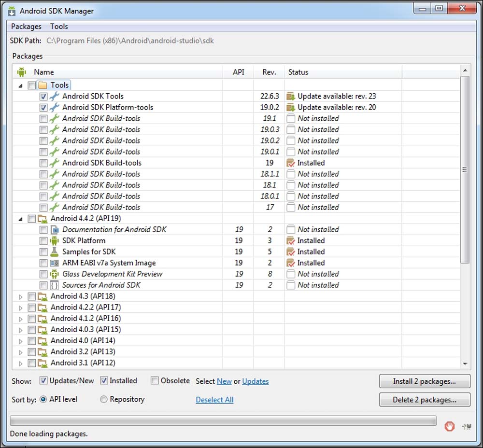This screenshot has height=448, width=483.
Task: Click the Sources for Android SDK braces icon
Action: (55, 285)
